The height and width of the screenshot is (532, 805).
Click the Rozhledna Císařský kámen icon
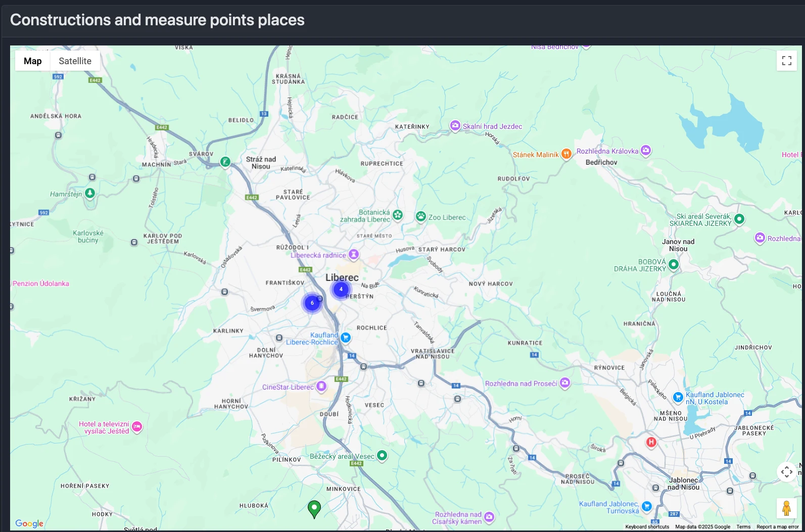(x=489, y=517)
